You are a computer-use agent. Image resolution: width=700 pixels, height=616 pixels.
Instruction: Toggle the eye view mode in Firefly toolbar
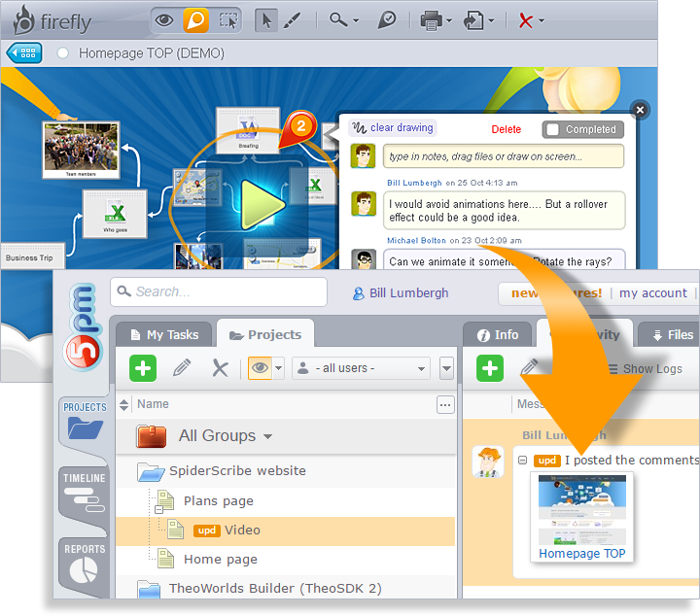(x=165, y=20)
